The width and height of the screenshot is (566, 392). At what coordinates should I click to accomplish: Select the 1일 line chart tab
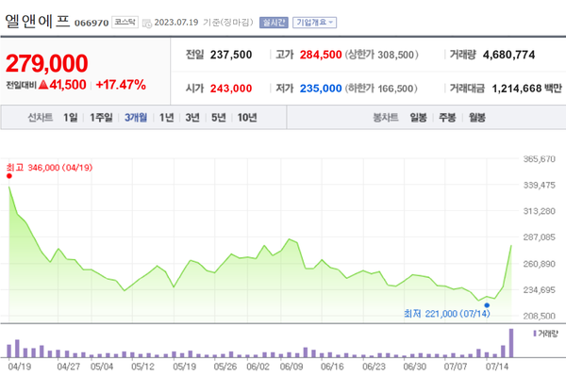pyautogui.click(x=71, y=118)
